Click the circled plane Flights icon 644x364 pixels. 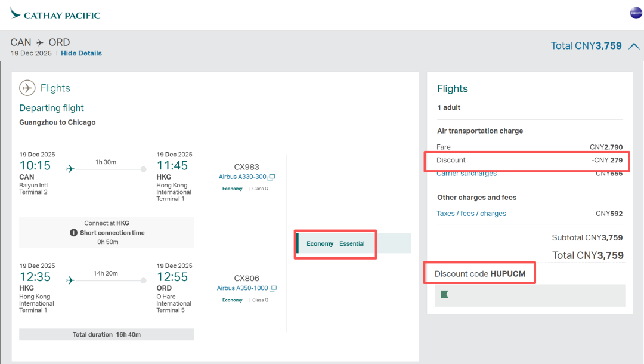point(27,88)
